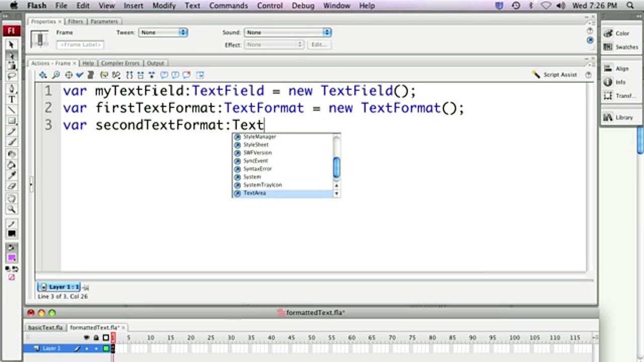Open the Tween dropdown
This screenshot has height=362, width=644.
162,32
